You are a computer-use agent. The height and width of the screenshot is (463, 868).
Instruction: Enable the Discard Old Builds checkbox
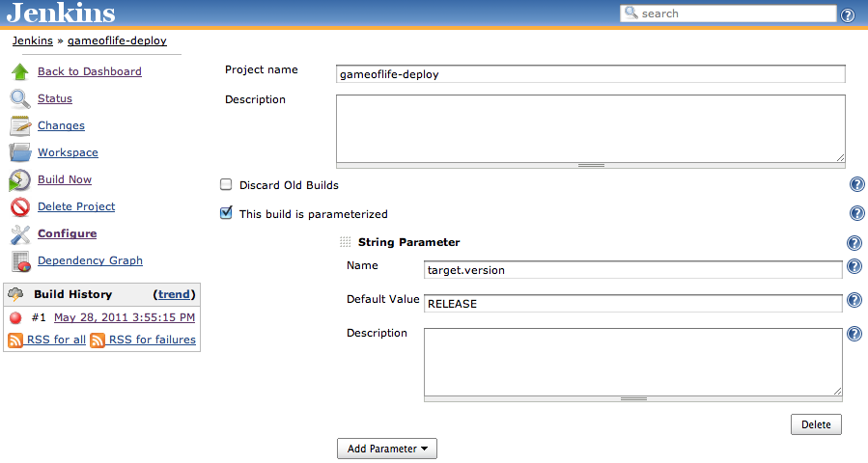point(226,184)
